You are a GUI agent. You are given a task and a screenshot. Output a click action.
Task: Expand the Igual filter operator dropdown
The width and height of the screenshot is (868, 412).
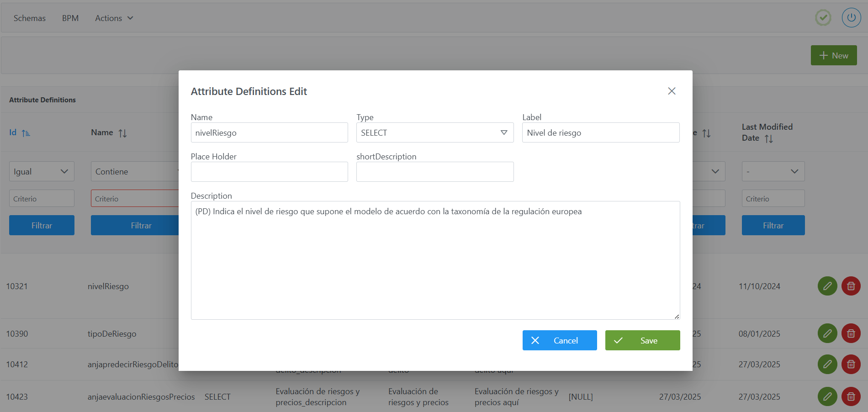tap(42, 171)
